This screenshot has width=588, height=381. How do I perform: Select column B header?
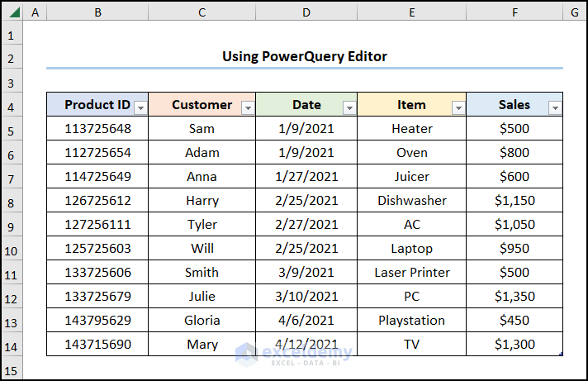[97, 12]
